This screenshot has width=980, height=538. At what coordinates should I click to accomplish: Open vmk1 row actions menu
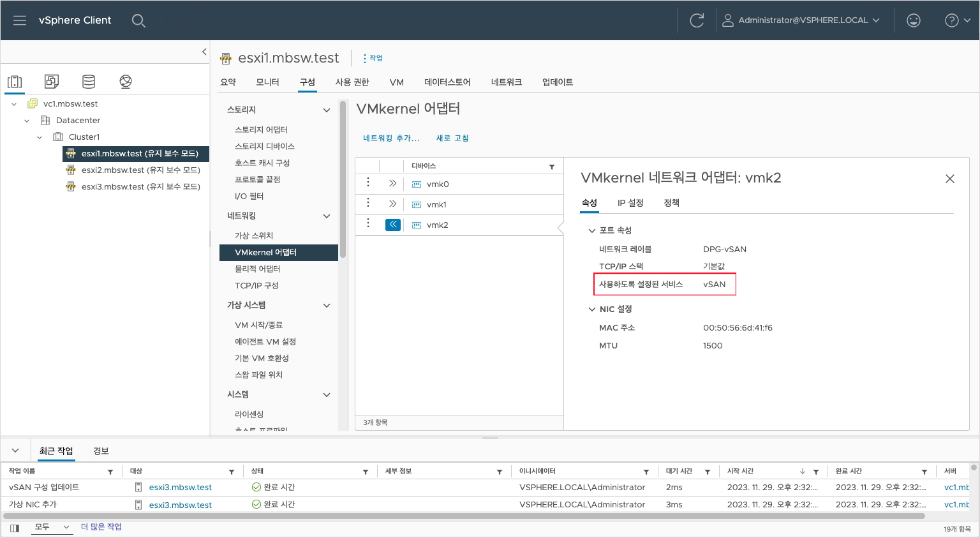[368, 203]
